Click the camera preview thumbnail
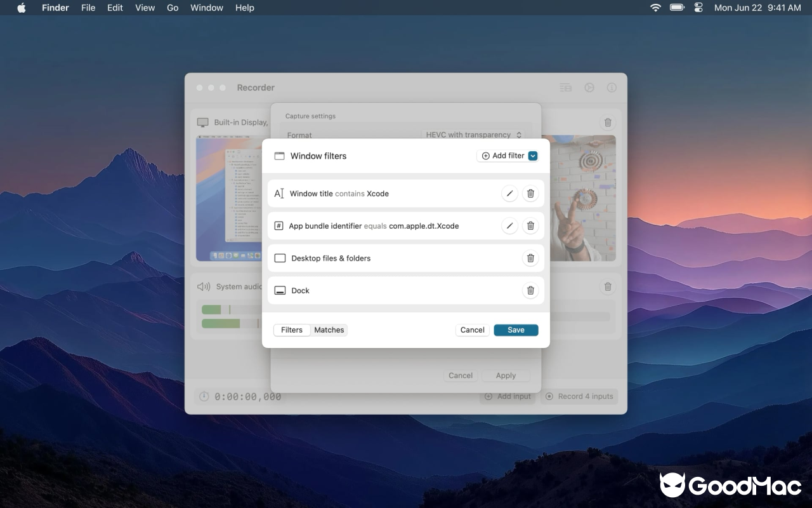Screen dimensions: 812x508 (583, 198)
